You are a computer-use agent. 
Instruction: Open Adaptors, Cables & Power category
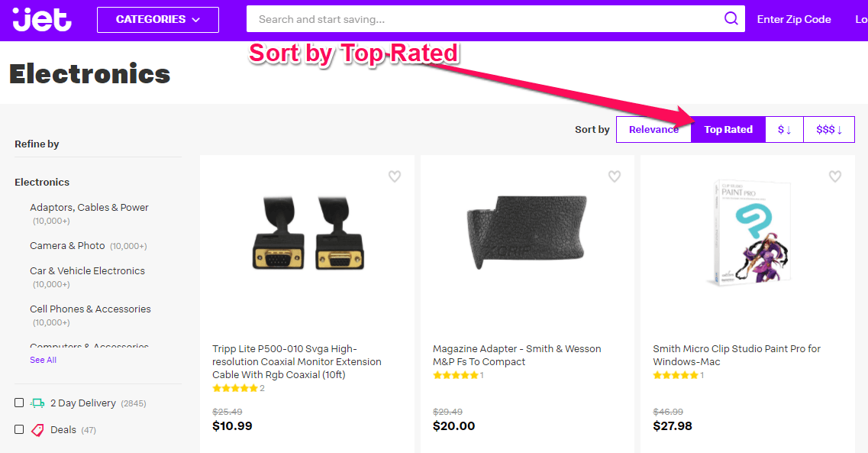tap(89, 207)
